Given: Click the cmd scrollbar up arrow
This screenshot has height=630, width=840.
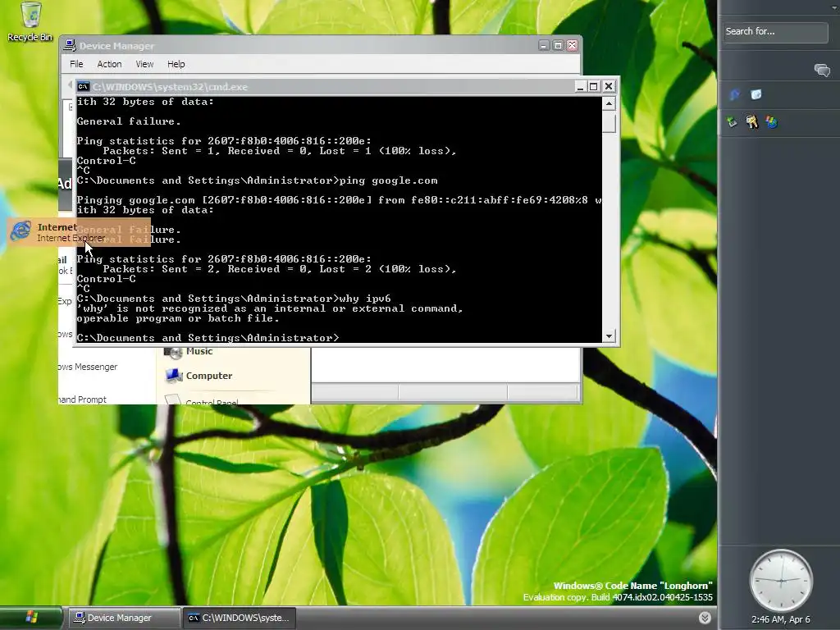Looking at the screenshot, I should click(609, 103).
